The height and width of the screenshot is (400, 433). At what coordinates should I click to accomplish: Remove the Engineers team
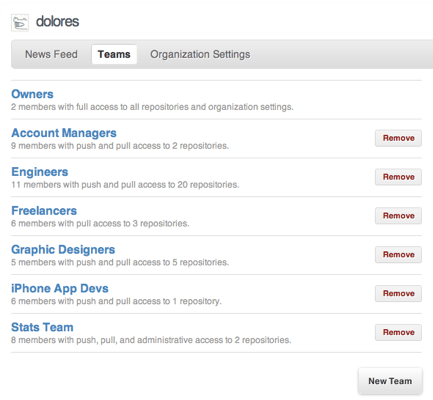pos(398,177)
